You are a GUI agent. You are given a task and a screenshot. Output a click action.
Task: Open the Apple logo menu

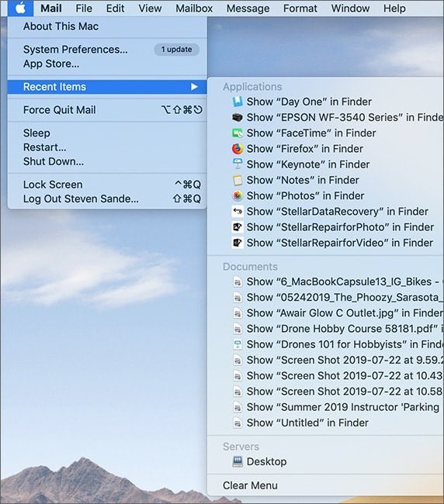tap(21, 9)
